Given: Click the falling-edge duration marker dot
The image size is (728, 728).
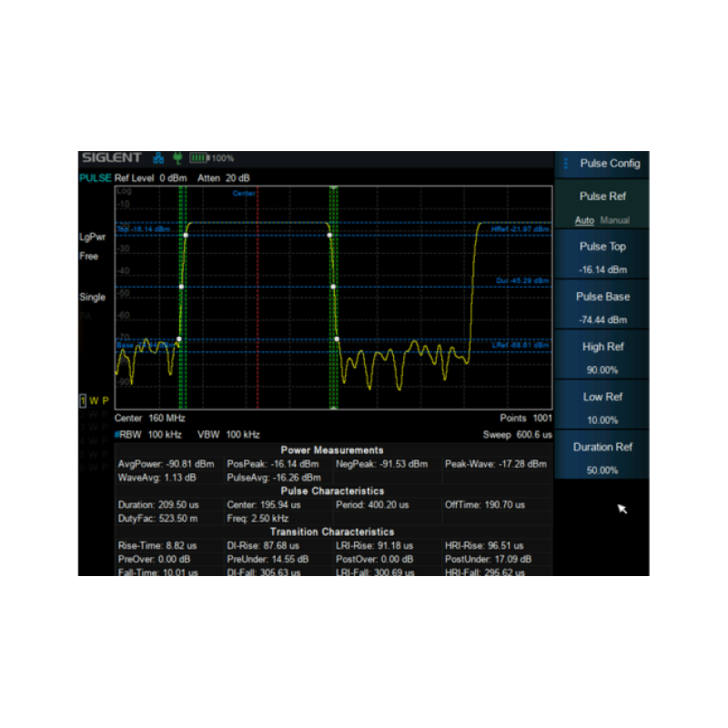Looking at the screenshot, I should pyautogui.click(x=333, y=287).
